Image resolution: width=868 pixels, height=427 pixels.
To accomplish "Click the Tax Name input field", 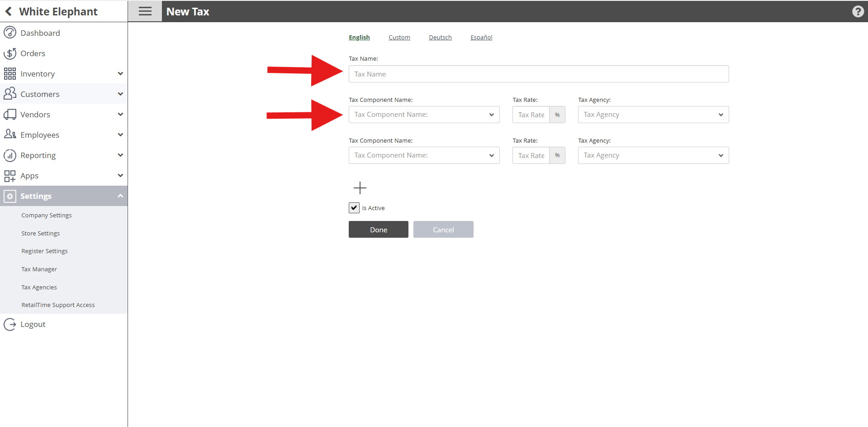I will [539, 74].
